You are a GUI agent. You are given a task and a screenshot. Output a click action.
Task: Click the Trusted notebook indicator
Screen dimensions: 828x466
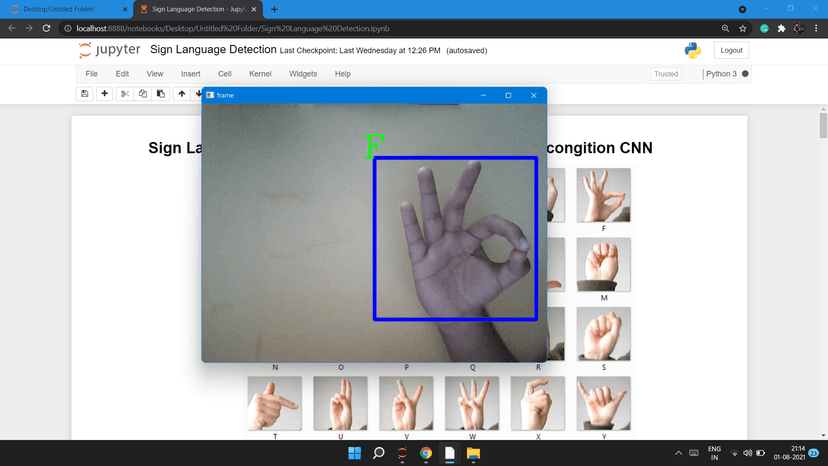pos(666,74)
